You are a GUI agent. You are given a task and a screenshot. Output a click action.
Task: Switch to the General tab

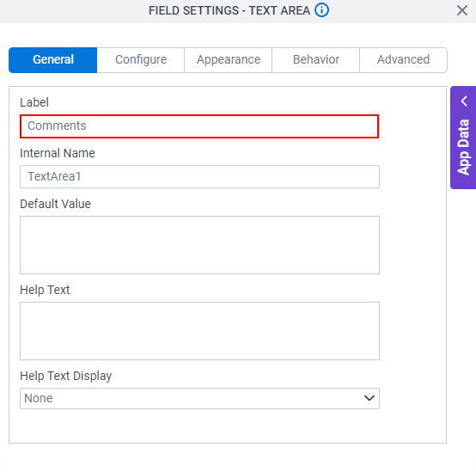tap(52, 60)
